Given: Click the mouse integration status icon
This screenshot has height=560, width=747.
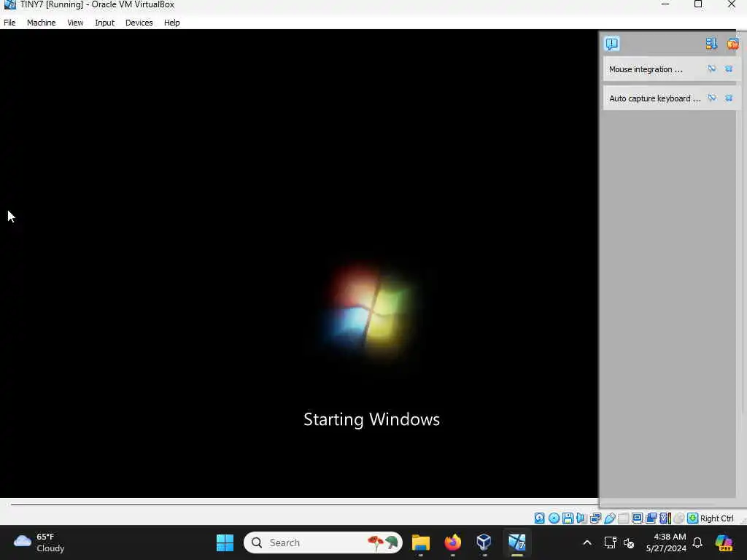Looking at the screenshot, I should 679,518.
